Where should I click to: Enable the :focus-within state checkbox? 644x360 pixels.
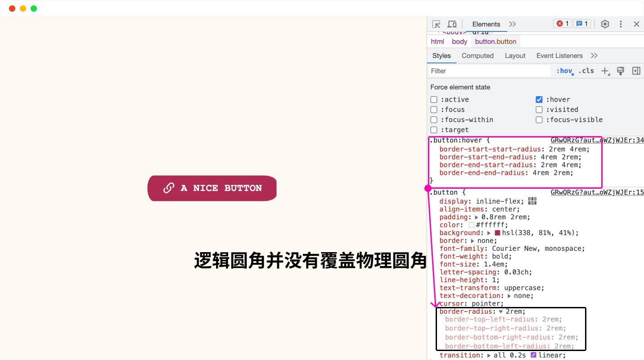tap(434, 120)
